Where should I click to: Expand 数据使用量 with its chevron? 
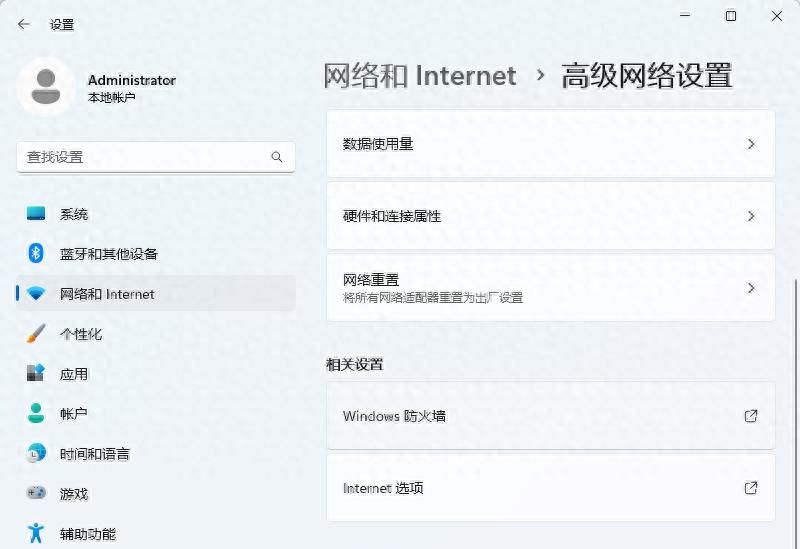pyautogui.click(x=751, y=144)
